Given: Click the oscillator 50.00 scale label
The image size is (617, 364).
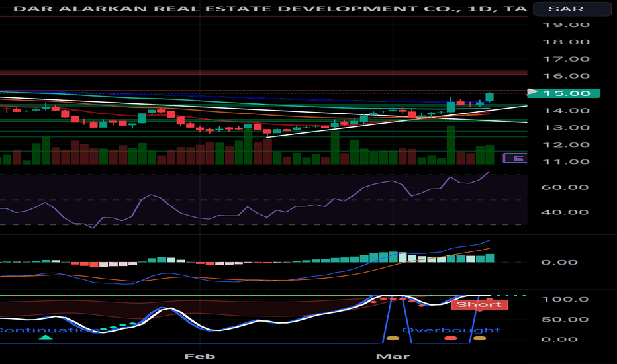Looking at the screenshot, I should 565,319.
